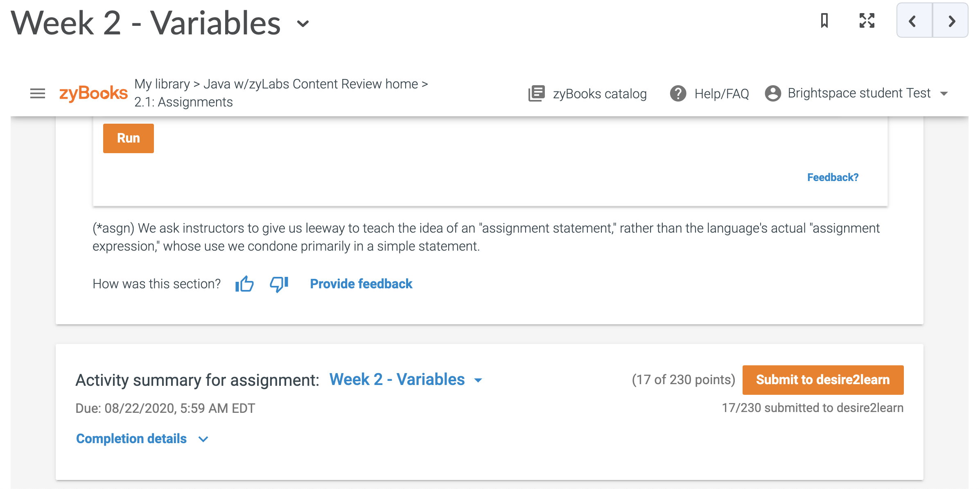Click the fullscreen expand icon
Image resolution: width=980 pixels, height=489 pixels.
coord(867,20)
